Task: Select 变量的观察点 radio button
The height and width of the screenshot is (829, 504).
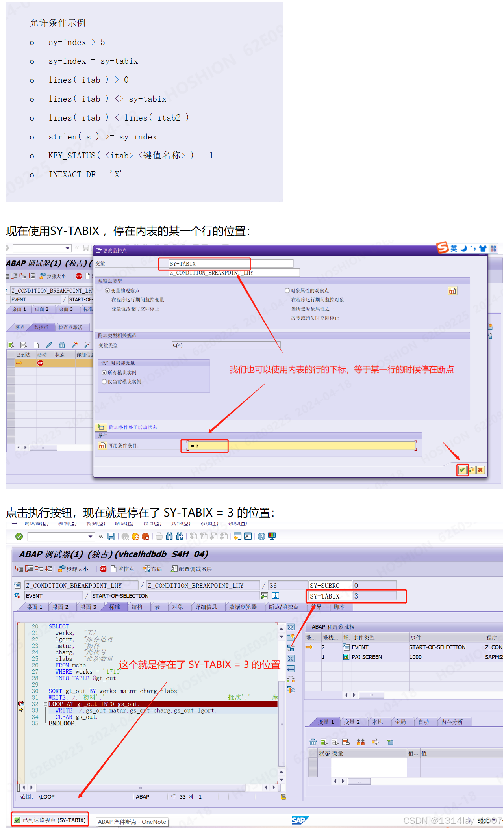Action: point(107,290)
